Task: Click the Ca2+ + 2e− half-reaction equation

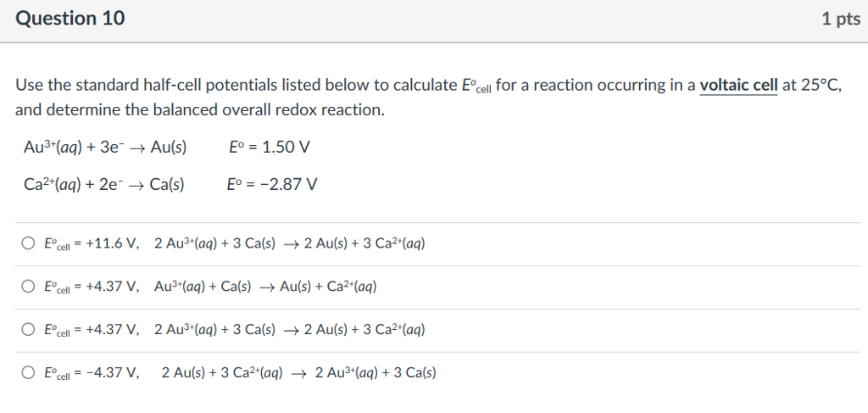Action: click(104, 184)
